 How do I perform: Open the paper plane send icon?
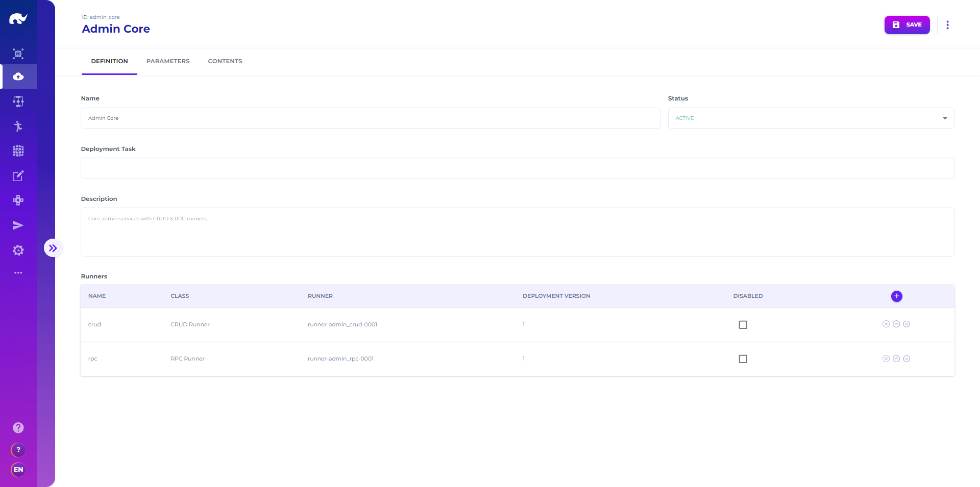tap(18, 225)
